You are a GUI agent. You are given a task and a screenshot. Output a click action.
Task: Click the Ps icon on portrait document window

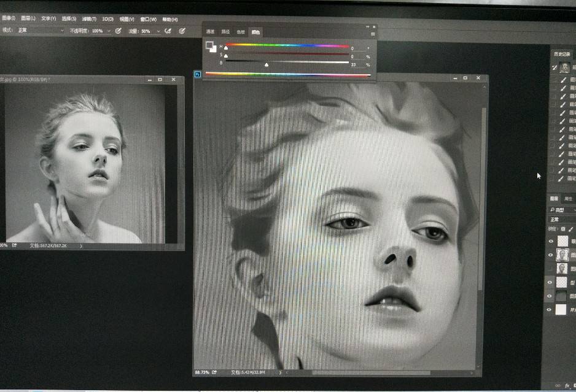pos(198,74)
